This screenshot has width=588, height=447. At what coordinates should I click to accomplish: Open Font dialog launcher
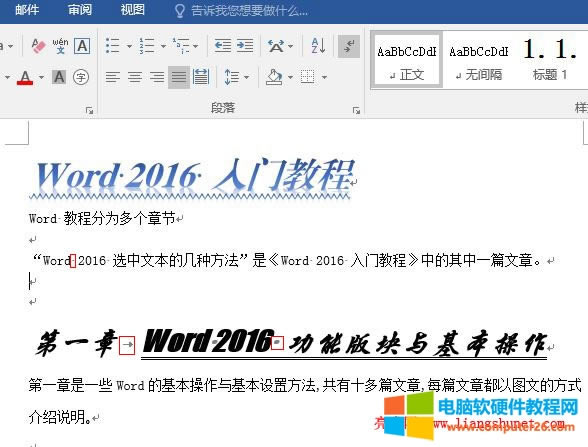[89, 110]
